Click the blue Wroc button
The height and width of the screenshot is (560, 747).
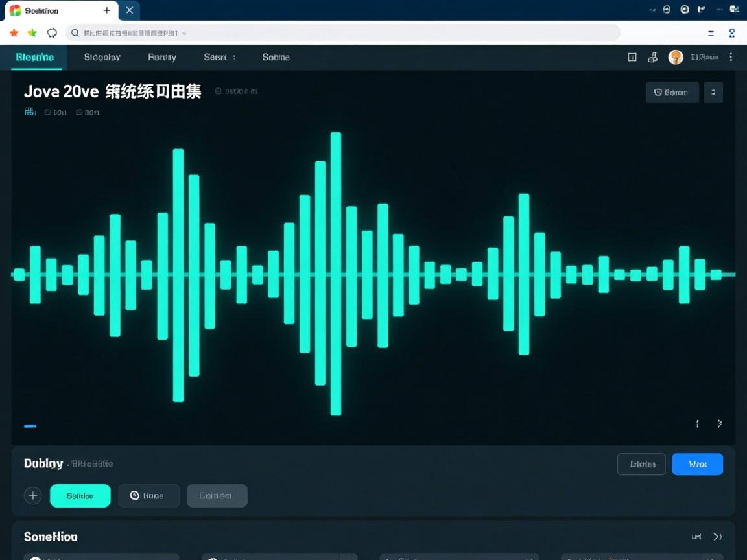[697, 464]
